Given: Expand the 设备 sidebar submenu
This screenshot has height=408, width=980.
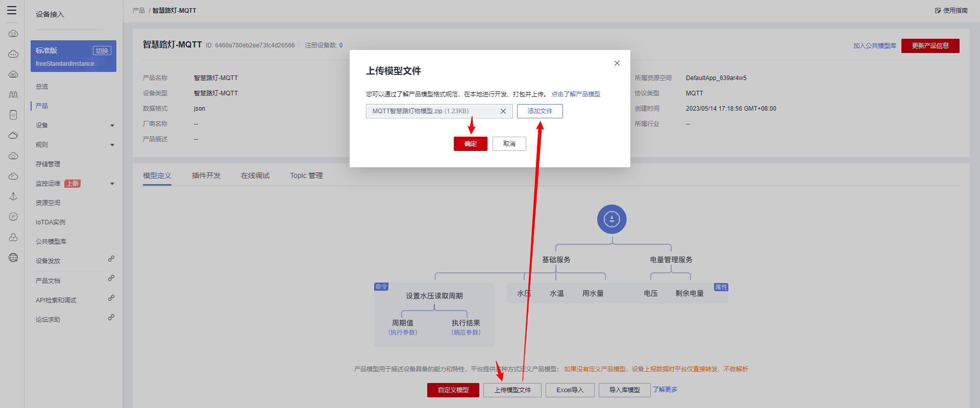Looking at the screenshot, I should pos(112,125).
